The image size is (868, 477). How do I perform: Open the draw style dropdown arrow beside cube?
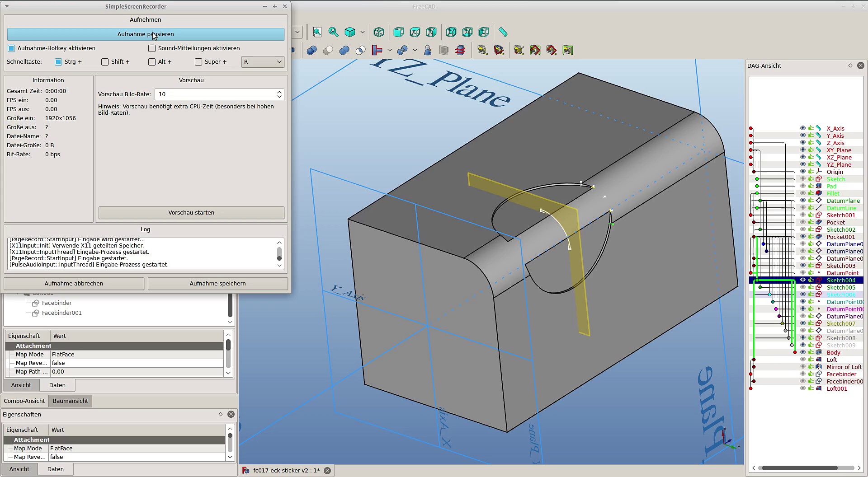pos(362,32)
